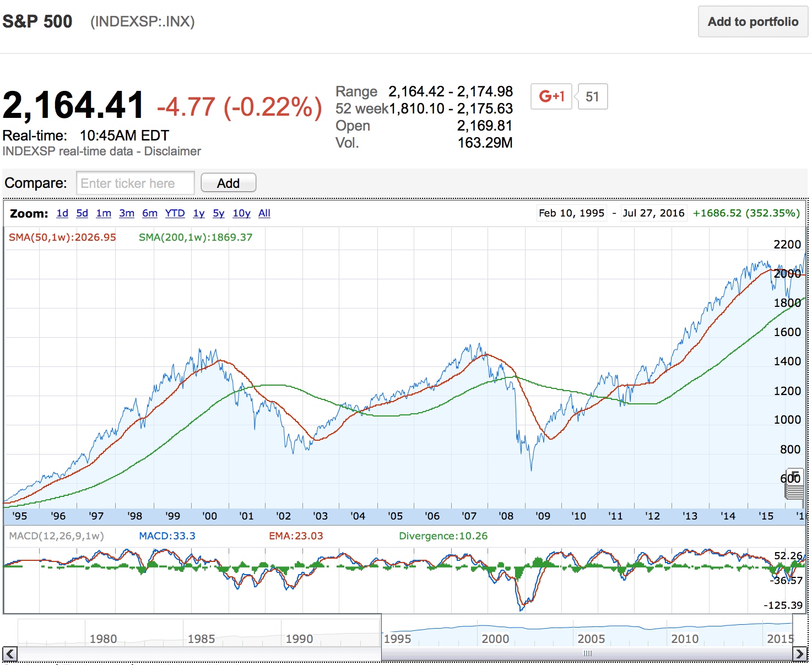Edit the Jul 27, 2016 end date field

click(x=654, y=213)
